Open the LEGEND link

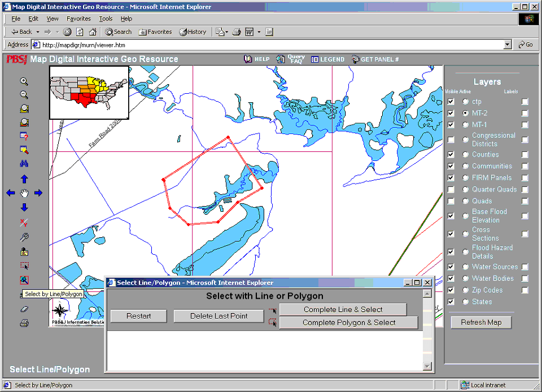pos(327,59)
